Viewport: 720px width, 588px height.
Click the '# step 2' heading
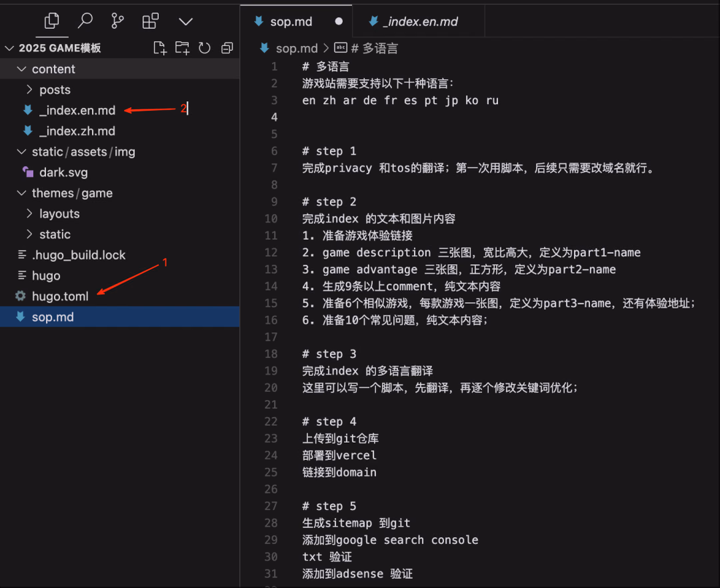click(x=329, y=201)
